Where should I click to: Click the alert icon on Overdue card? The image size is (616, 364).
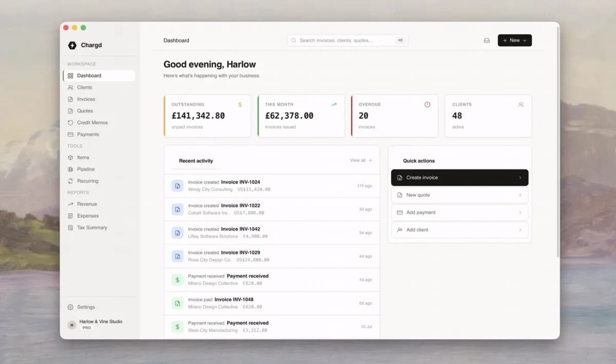click(x=427, y=104)
